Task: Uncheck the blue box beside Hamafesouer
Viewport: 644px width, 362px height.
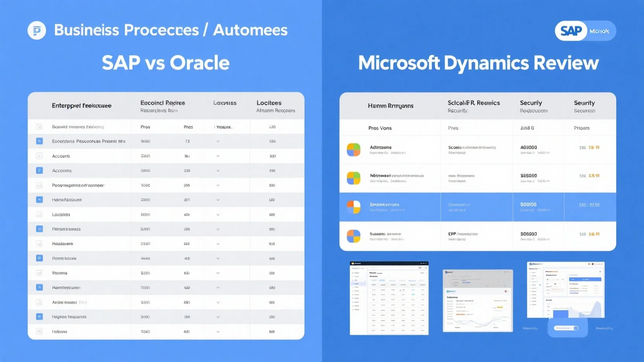Action: [x=39, y=200]
